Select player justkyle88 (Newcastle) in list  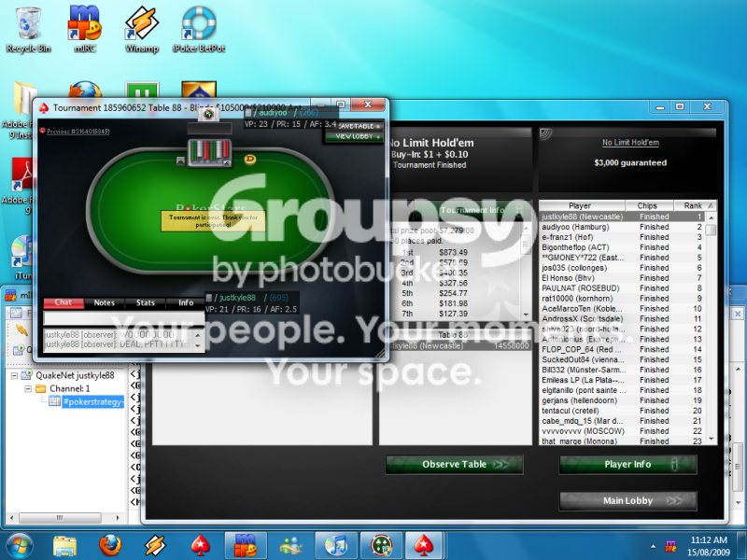pos(622,217)
